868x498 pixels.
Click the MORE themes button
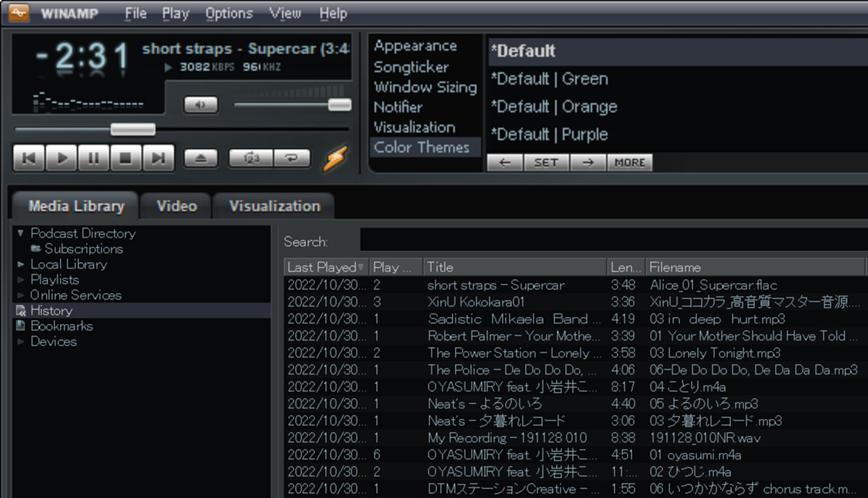coord(629,162)
